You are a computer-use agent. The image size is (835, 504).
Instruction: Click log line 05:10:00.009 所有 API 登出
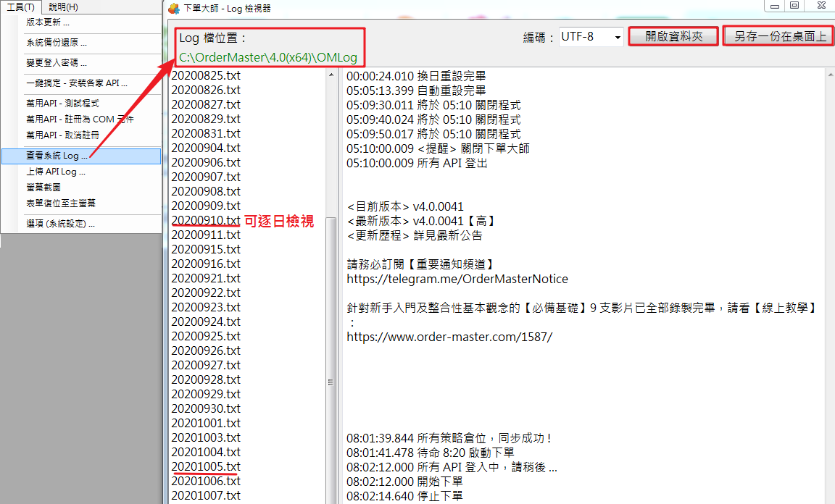417,163
